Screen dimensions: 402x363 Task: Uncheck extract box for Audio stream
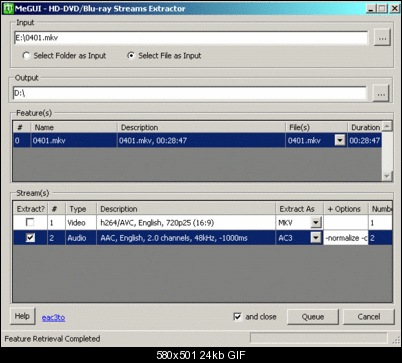tap(30, 238)
